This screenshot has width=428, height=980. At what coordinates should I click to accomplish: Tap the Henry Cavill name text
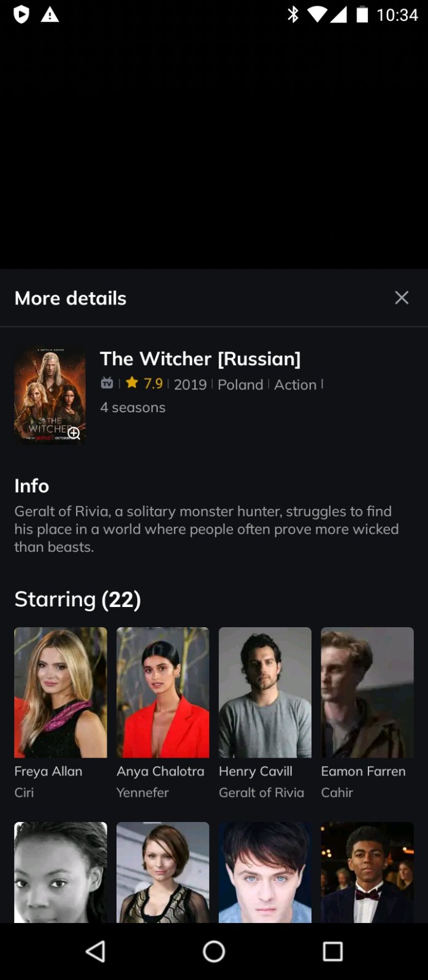point(256,772)
